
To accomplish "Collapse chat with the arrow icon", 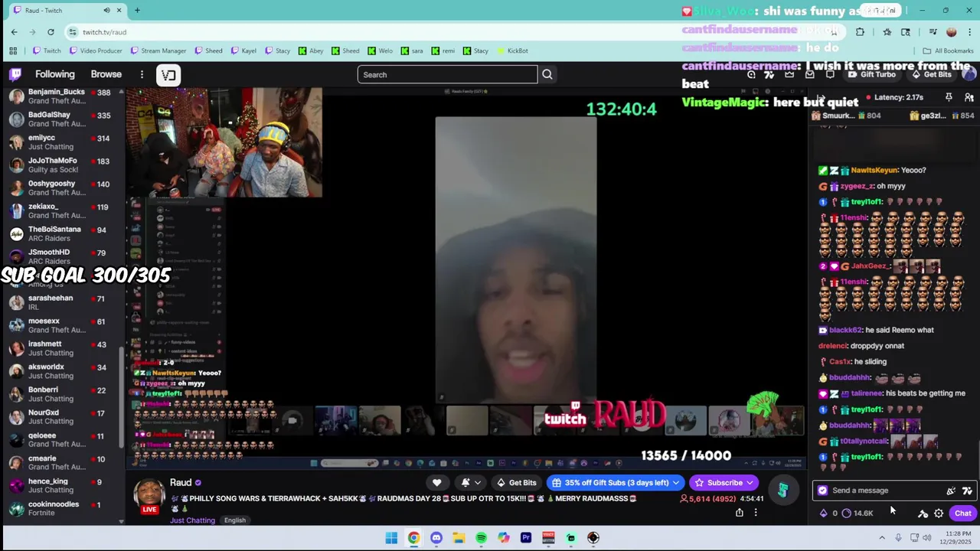I will click(820, 98).
